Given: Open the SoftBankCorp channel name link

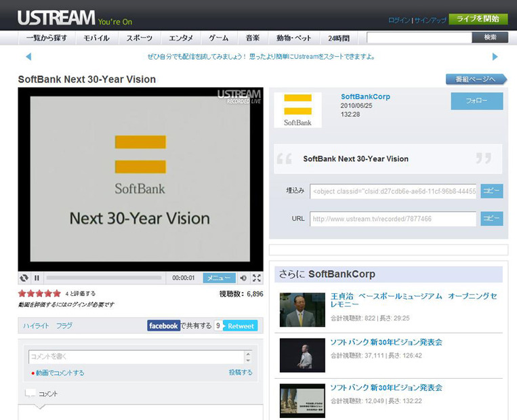Looking at the screenshot, I should (365, 97).
